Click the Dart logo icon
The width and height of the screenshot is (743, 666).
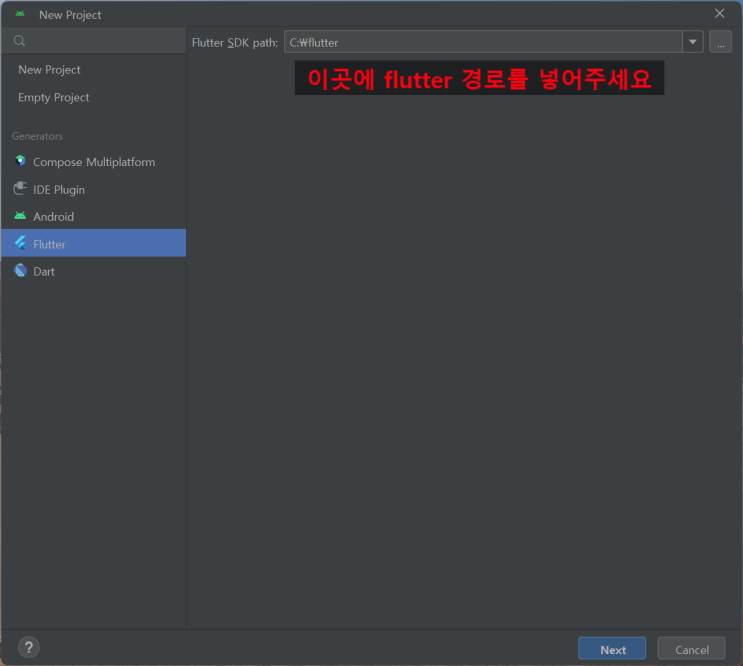pyautogui.click(x=20, y=270)
